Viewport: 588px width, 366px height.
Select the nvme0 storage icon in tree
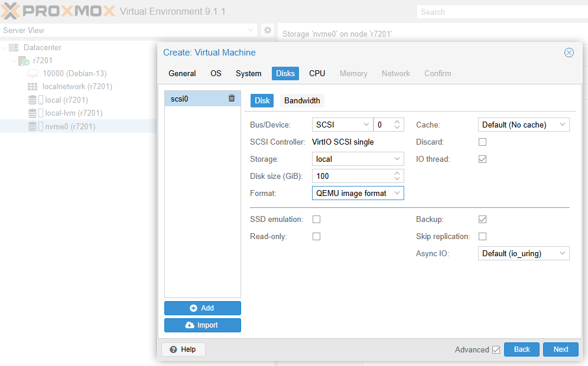pos(33,126)
